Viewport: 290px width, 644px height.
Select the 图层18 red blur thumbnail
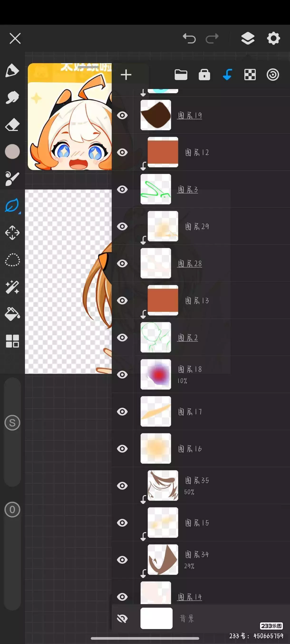pyautogui.click(x=156, y=374)
